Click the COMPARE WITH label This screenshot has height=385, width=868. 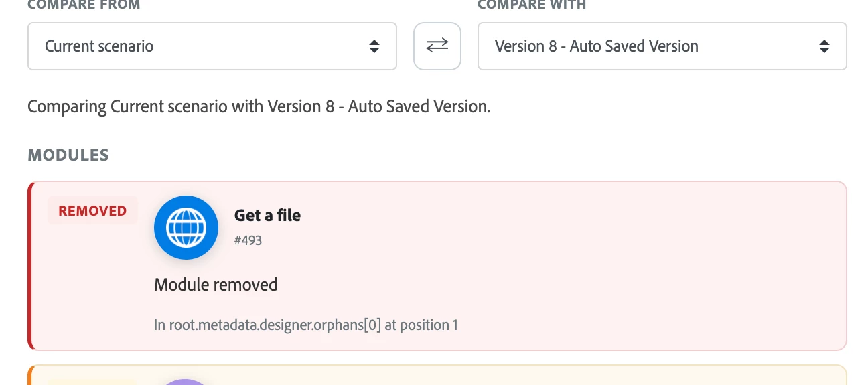[532, 5]
